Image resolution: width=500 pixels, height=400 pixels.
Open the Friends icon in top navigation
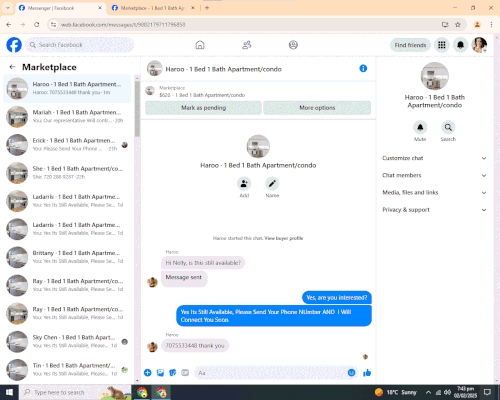(247, 45)
